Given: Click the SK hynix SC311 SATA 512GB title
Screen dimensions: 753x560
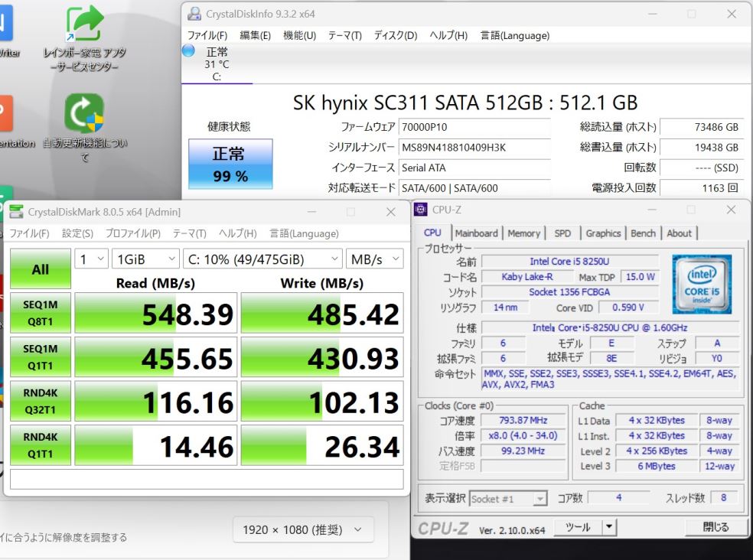Looking at the screenshot, I should click(465, 103).
